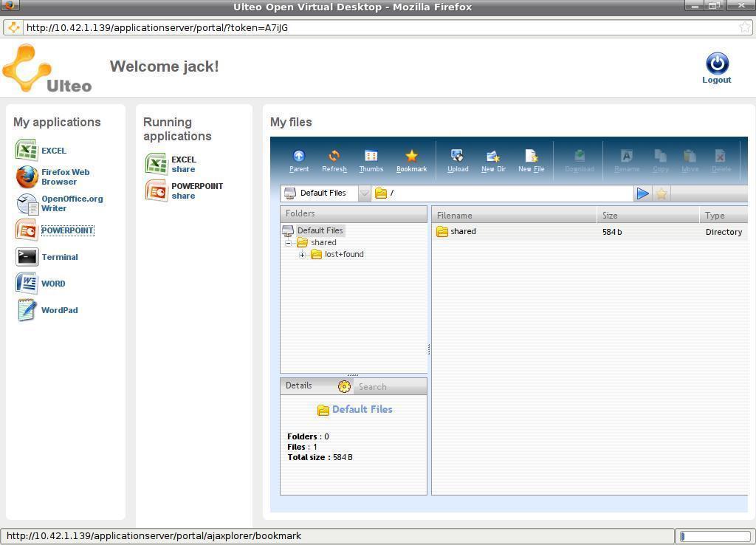Switch to Thumbs view

click(371, 160)
